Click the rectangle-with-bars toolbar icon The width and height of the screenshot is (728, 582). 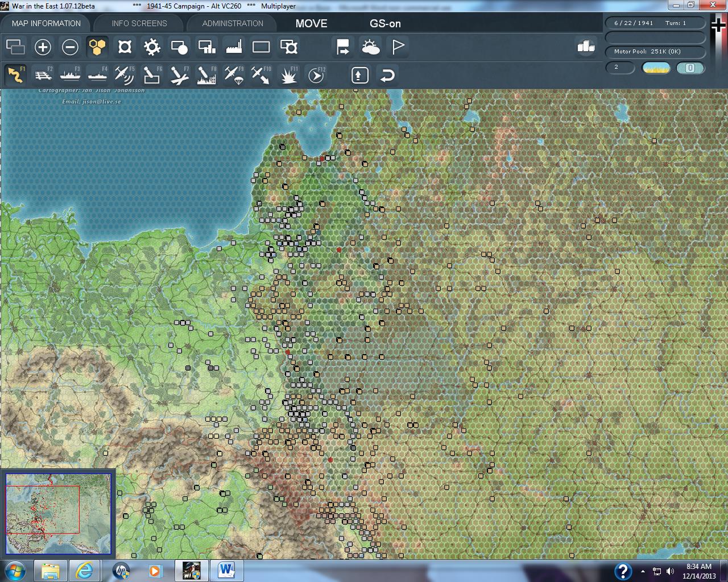coord(206,47)
